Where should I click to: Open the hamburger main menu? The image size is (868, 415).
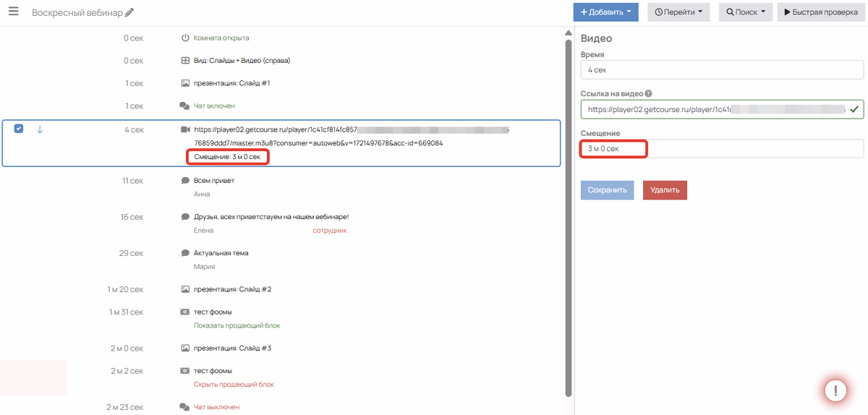coord(13,12)
